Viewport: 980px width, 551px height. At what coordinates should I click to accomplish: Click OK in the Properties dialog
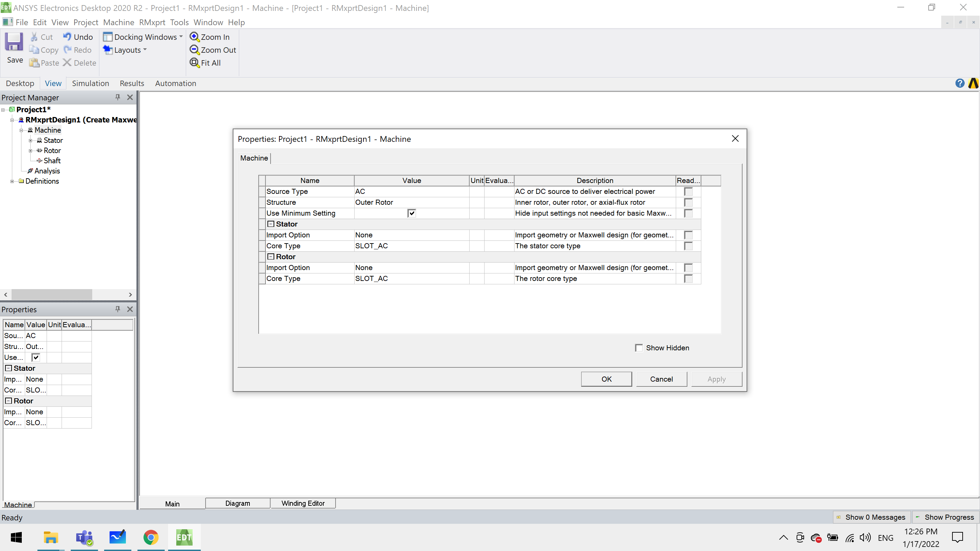606,379
